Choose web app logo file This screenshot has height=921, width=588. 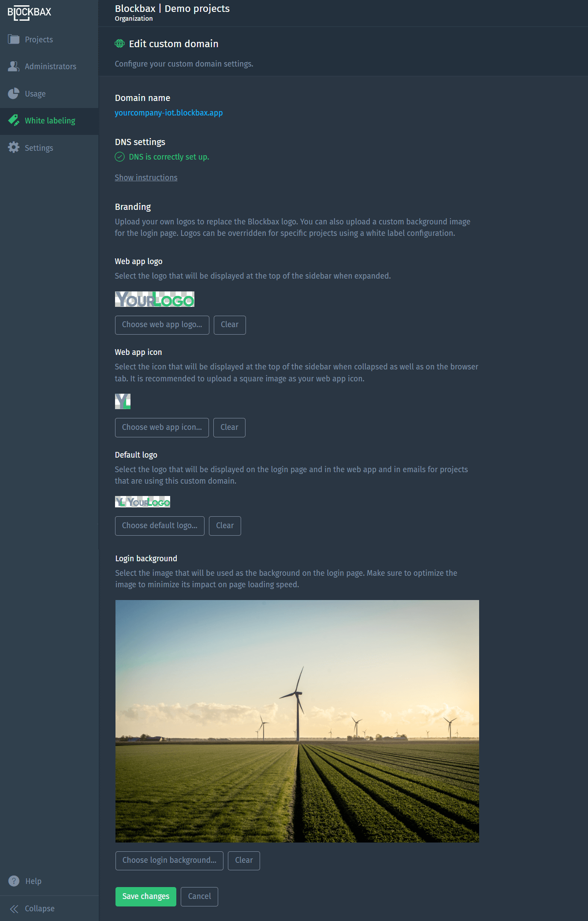(x=162, y=325)
